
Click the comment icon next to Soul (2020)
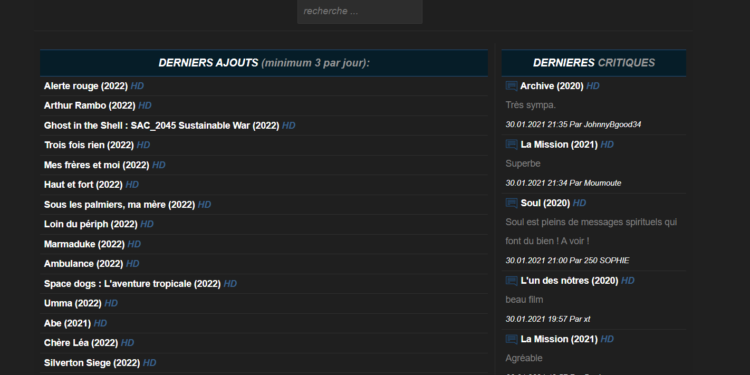click(511, 203)
